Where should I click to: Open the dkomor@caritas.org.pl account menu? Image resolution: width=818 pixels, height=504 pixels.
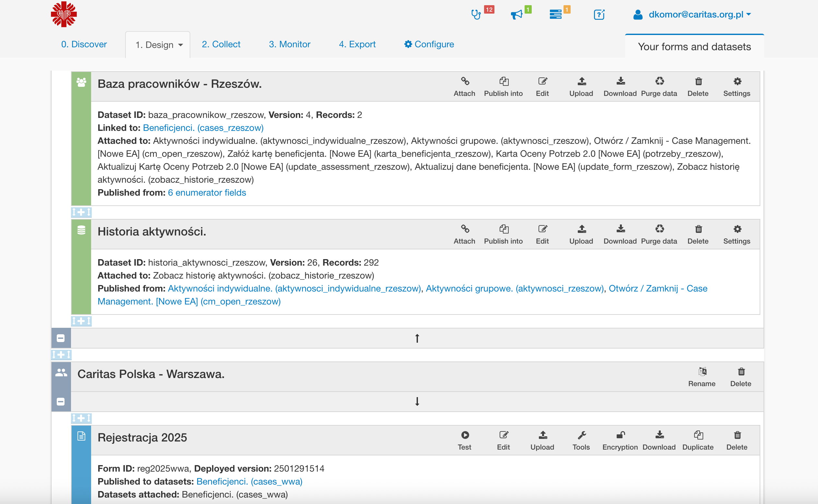click(695, 14)
